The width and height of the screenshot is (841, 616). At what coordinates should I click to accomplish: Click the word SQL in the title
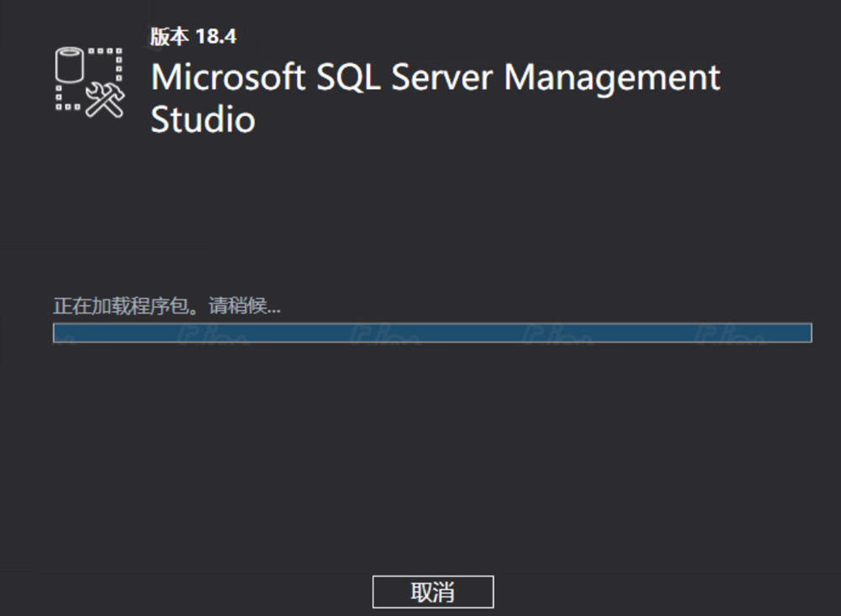click(x=349, y=78)
